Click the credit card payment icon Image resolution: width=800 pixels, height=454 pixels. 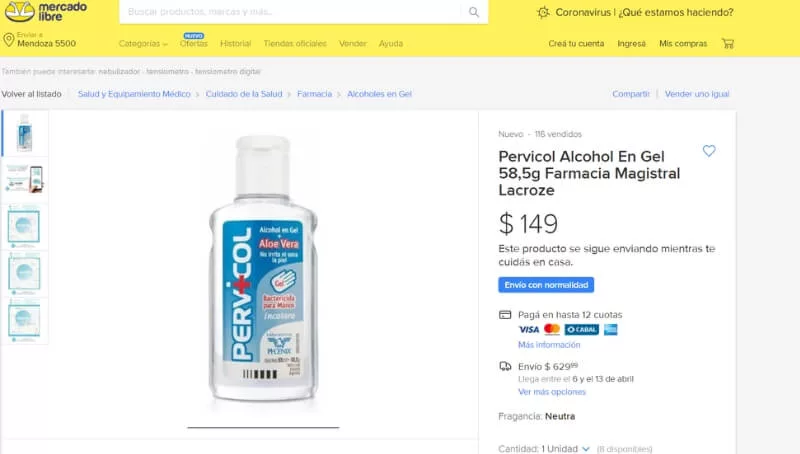[x=506, y=315]
